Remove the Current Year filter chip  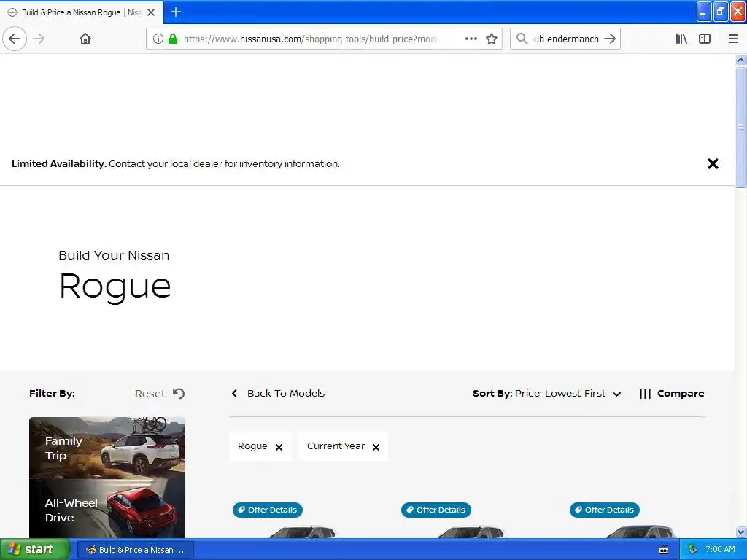coord(376,447)
